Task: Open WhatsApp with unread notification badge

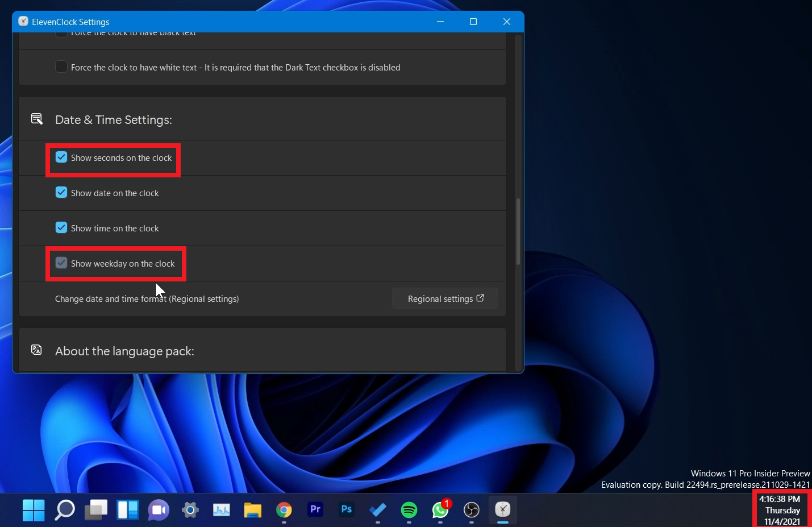Action: (x=440, y=510)
